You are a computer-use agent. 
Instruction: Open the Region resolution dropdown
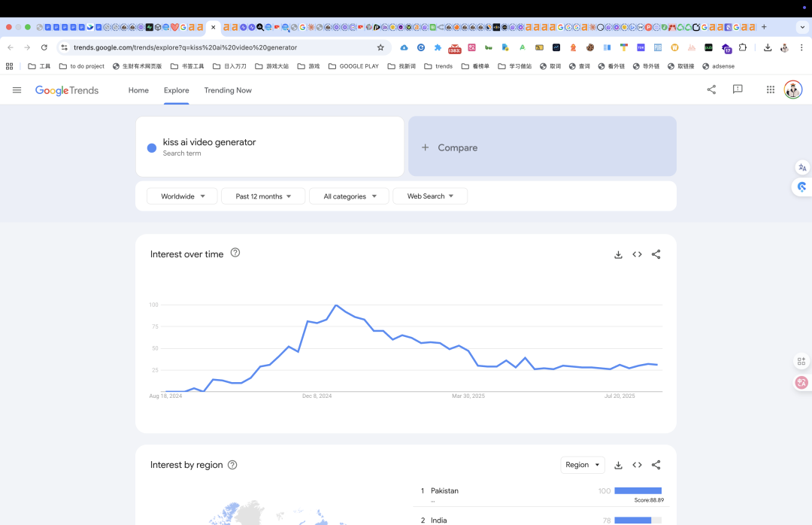point(583,465)
